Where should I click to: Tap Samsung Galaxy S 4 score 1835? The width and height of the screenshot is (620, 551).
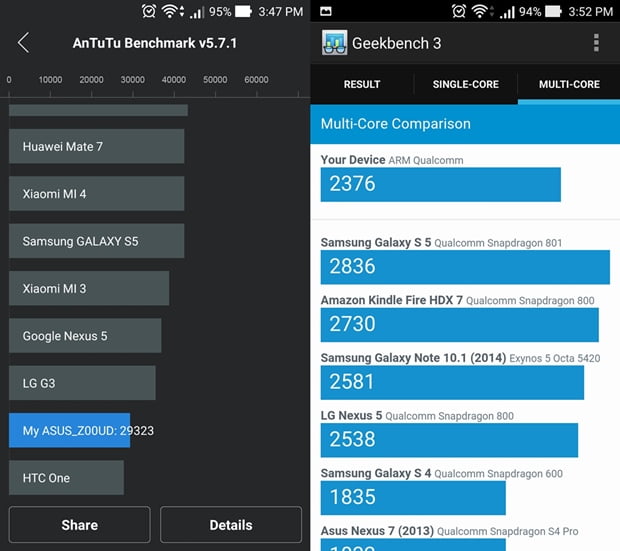[x=413, y=498]
